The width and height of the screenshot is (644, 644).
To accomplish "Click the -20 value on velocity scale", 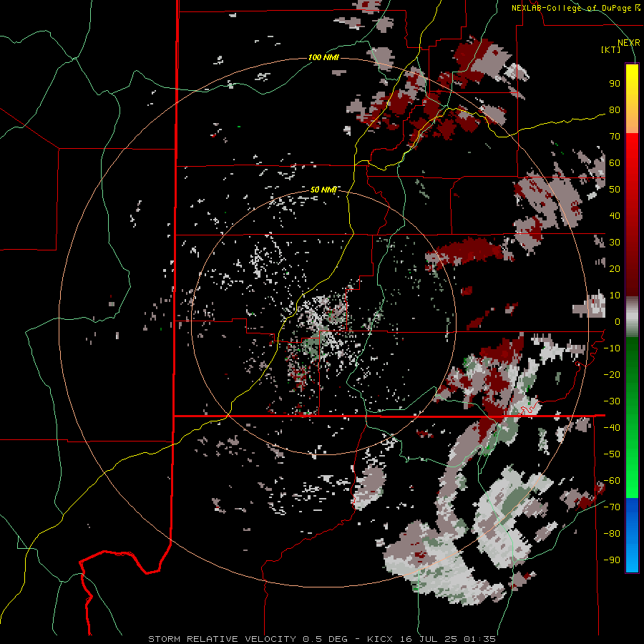I will click(x=612, y=375).
